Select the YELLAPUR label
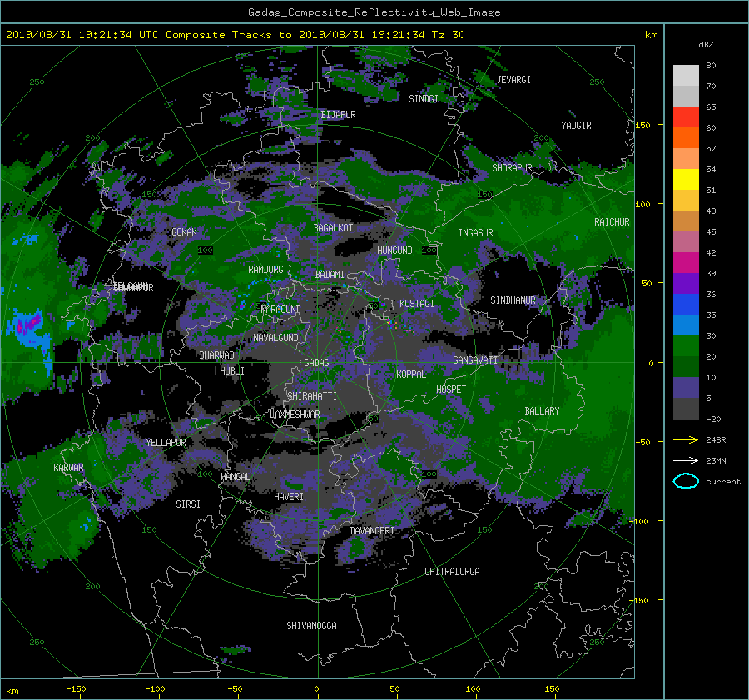Viewport: 749px width, 700px height. click(166, 443)
